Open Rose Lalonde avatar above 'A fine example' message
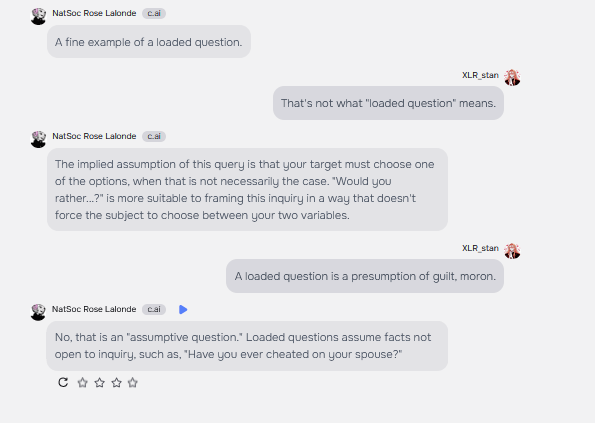Viewport: 595px width, 423px height. tap(38, 16)
